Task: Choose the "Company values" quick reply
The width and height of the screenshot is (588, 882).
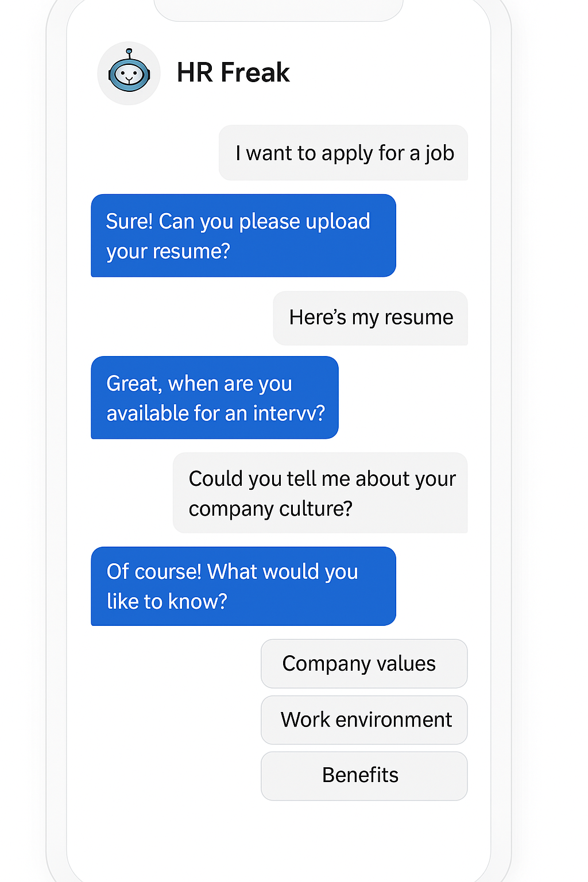Action: coord(363,664)
